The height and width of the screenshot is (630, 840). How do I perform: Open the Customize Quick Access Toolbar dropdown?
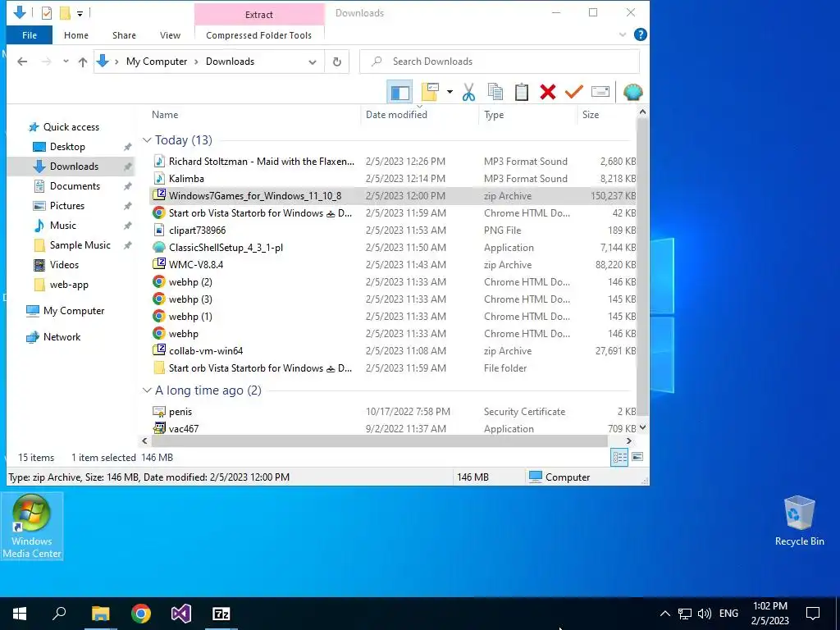pos(80,13)
